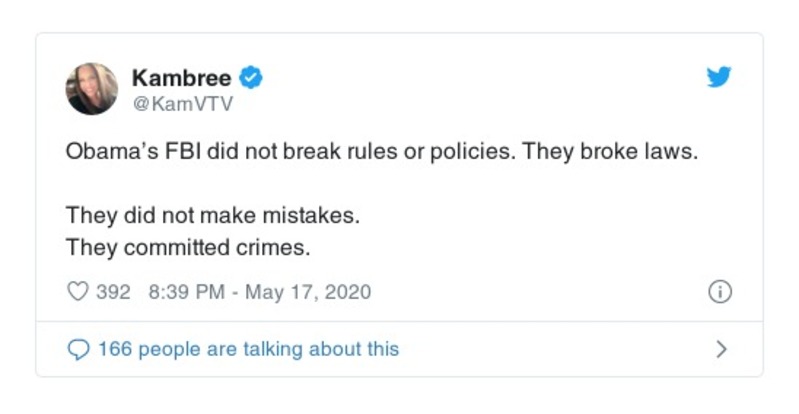Screen dimensions: 799x414
Task: Click the Twitter bird logo
Action: click(719, 78)
